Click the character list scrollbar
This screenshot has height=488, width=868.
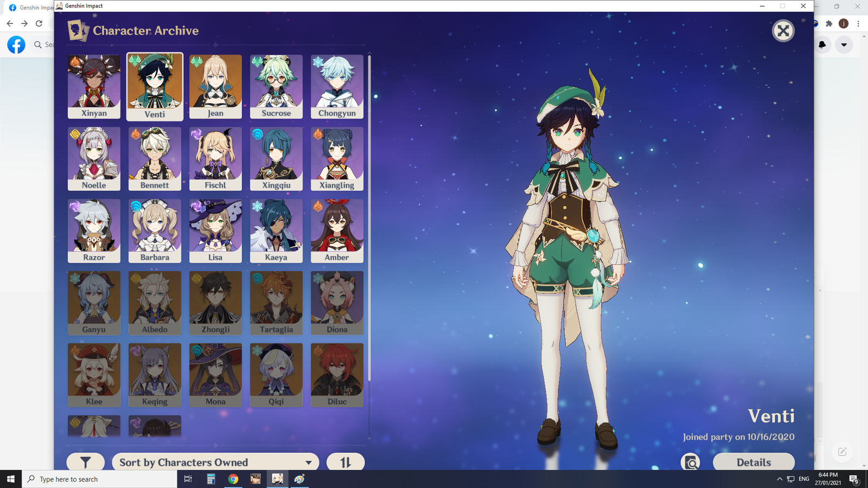tap(369, 219)
